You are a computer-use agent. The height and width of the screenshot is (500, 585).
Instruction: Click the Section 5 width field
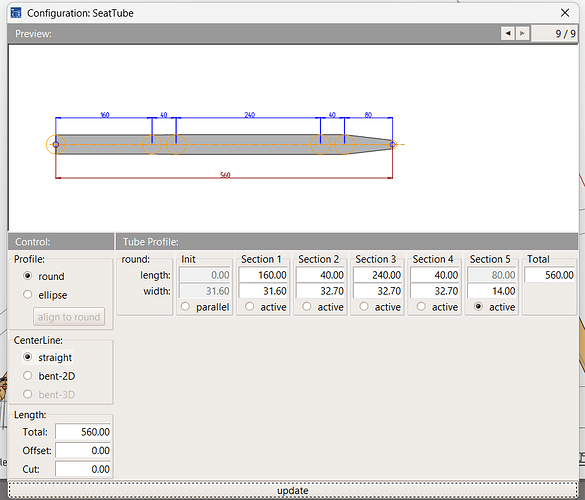pos(492,291)
